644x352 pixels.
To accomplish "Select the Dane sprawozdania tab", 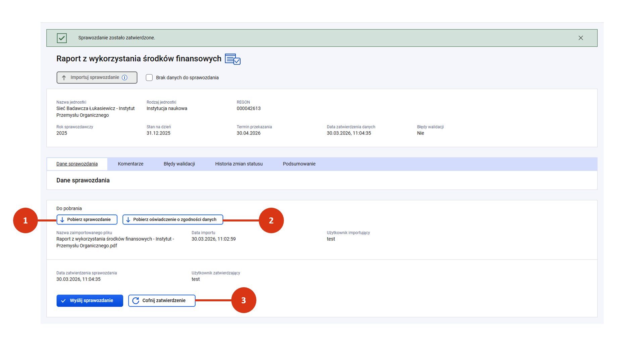I will [77, 164].
